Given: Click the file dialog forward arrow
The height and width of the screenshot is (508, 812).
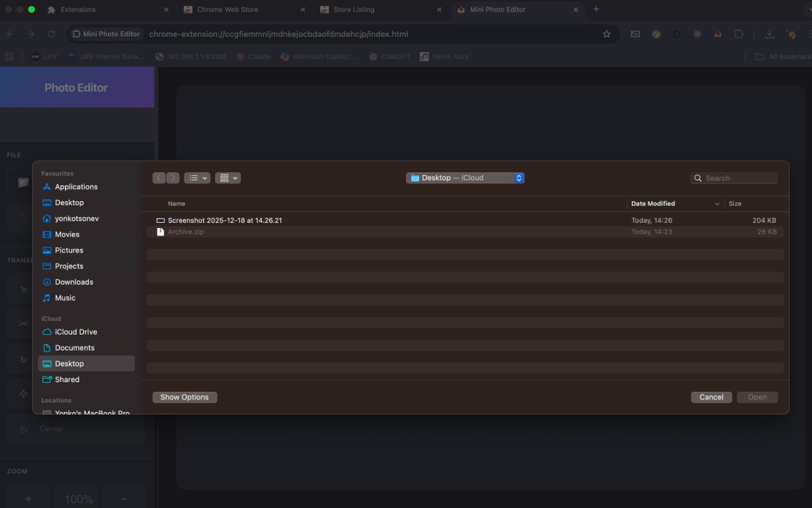Looking at the screenshot, I should [x=173, y=178].
